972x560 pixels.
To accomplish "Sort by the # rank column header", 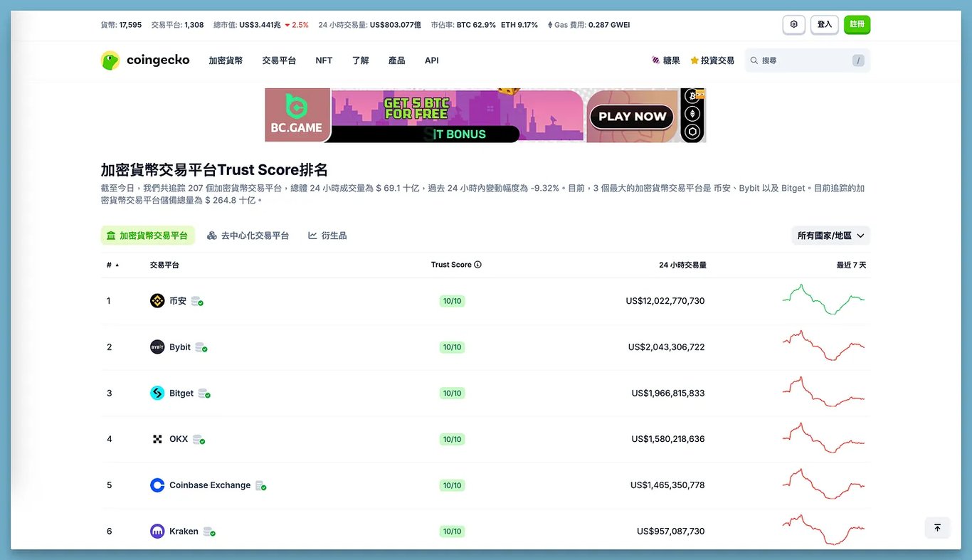I will [x=113, y=265].
